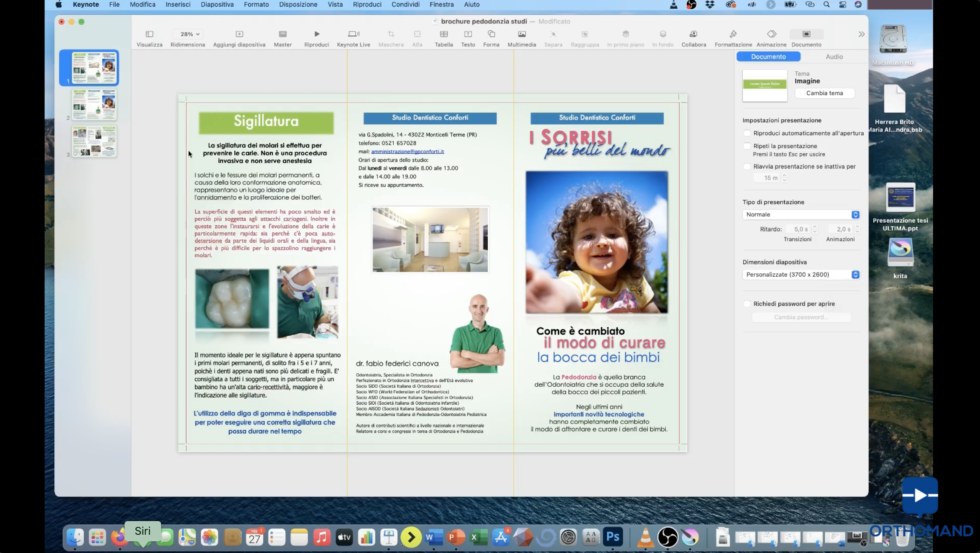Insert a text box with Testo

click(468, 34)
